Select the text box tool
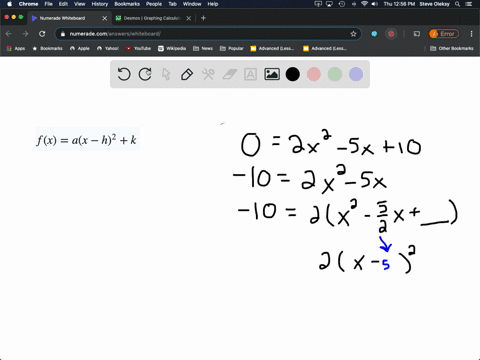480x360 pixels. click(250, 74)
